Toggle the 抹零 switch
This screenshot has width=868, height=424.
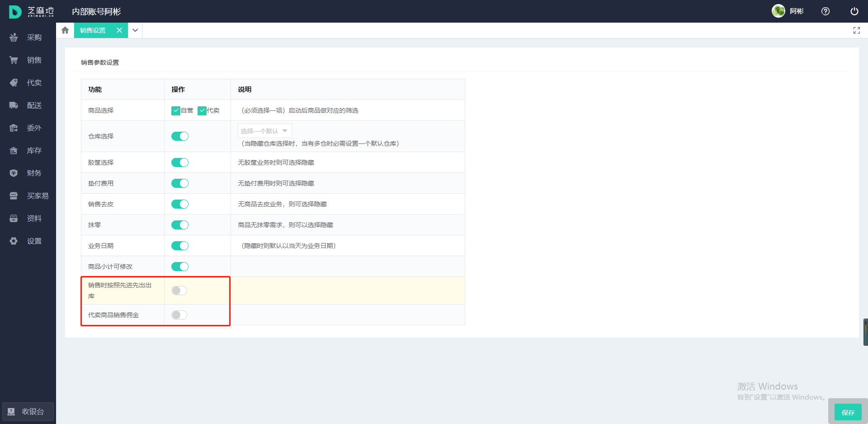pyautogui.click(x=180, y=225)
